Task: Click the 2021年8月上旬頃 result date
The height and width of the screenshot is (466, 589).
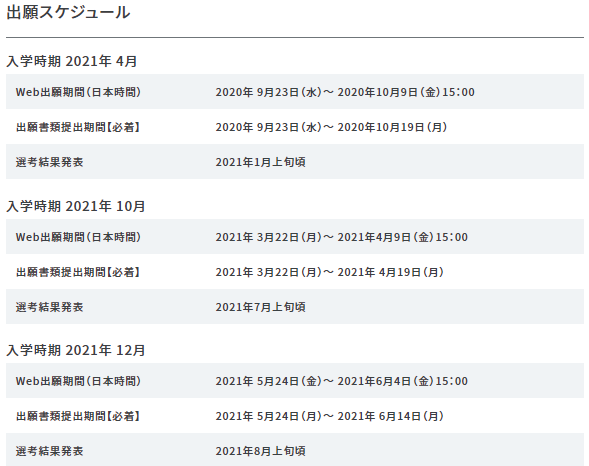Action: click(261, 451)
